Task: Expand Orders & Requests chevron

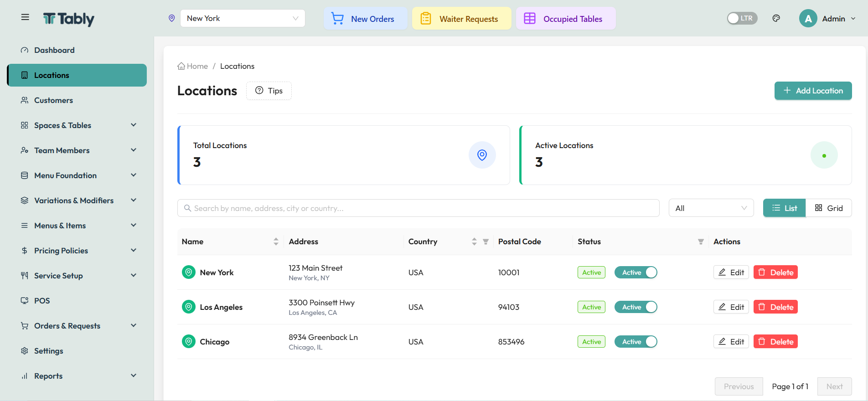Action: click(x=134, y=325)
